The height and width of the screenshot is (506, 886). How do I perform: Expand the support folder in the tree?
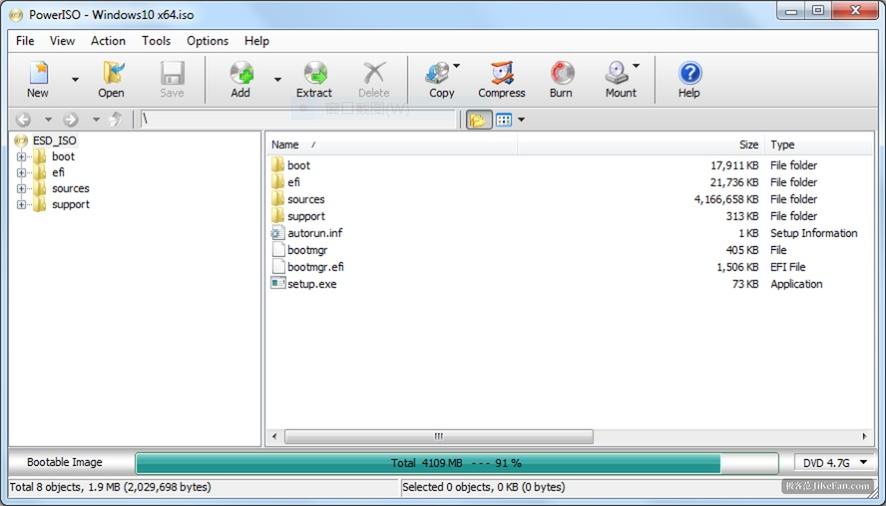click(21, 205)
